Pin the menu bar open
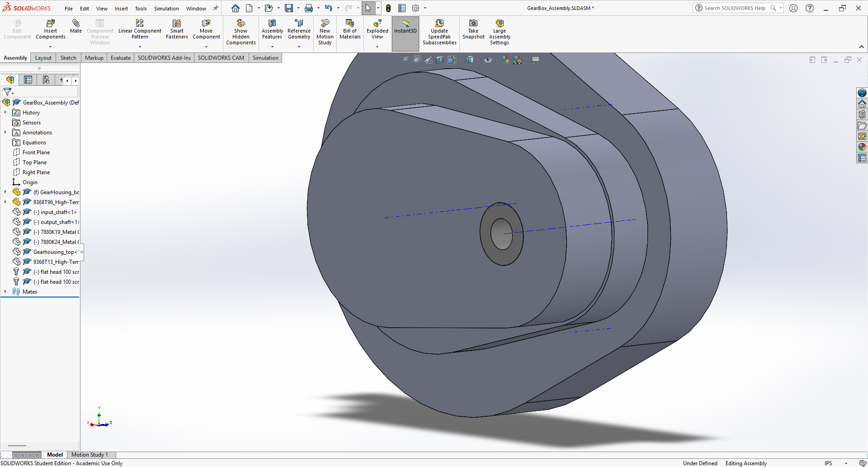Image resolution: width=868 pixels, height=467 pixels. [x=216, y=8]
